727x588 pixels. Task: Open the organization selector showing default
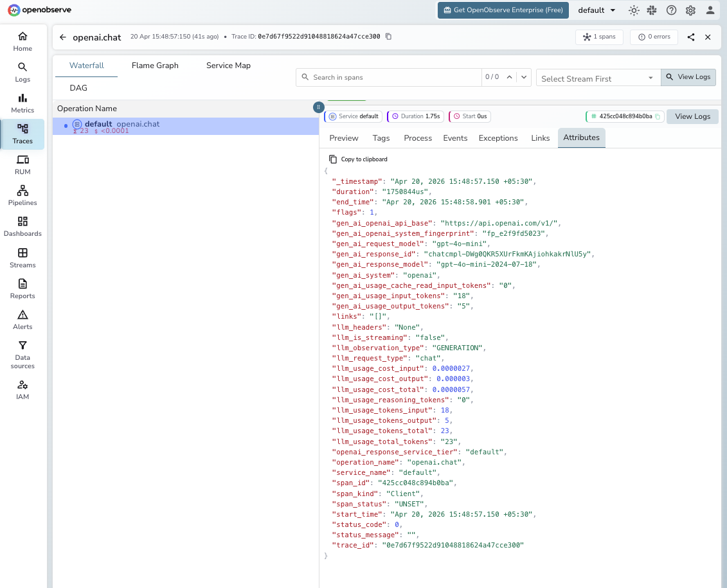coord(595,10)
